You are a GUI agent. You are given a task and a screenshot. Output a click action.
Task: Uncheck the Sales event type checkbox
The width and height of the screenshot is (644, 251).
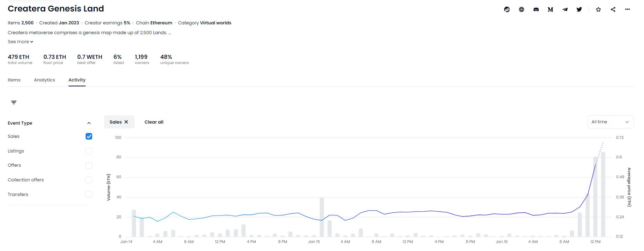pyautogui.click(x=89, y=136)
